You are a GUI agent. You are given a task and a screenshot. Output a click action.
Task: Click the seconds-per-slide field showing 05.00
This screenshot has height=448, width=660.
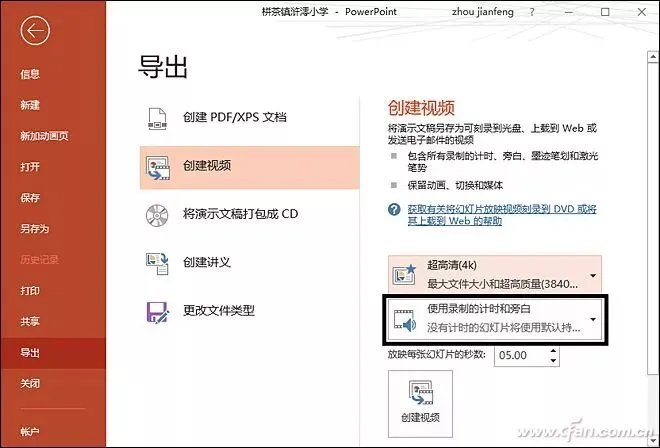(521, 355)
